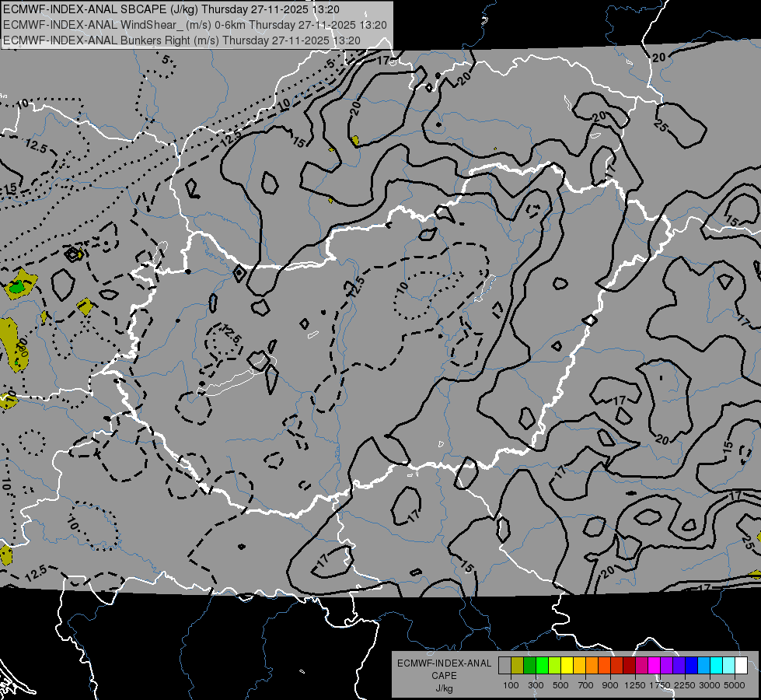
Task: Select the pure yellow legend swatch
Action: click(567, 665)
